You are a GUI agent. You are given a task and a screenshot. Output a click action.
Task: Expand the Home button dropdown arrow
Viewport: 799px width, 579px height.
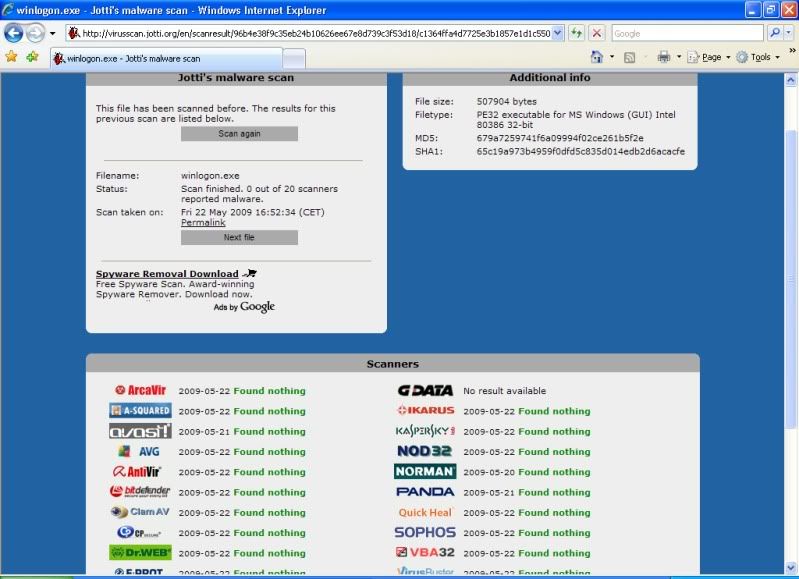click(612, 57)
